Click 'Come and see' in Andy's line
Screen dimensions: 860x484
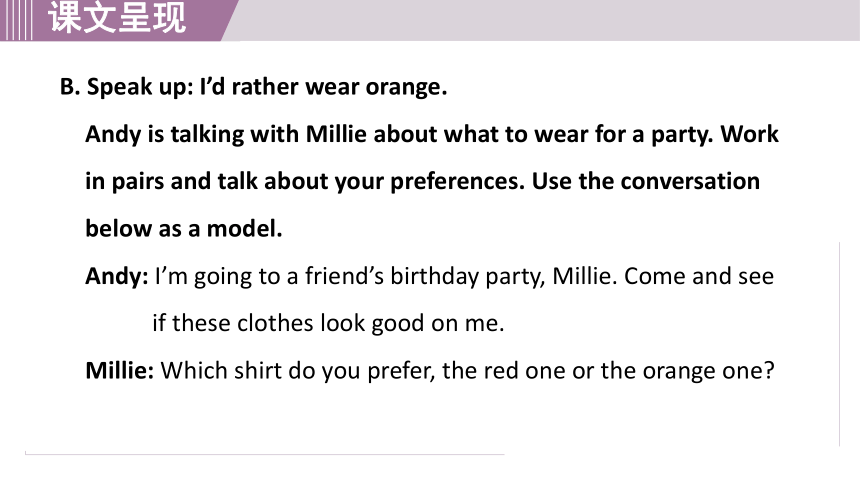point(699,276)
